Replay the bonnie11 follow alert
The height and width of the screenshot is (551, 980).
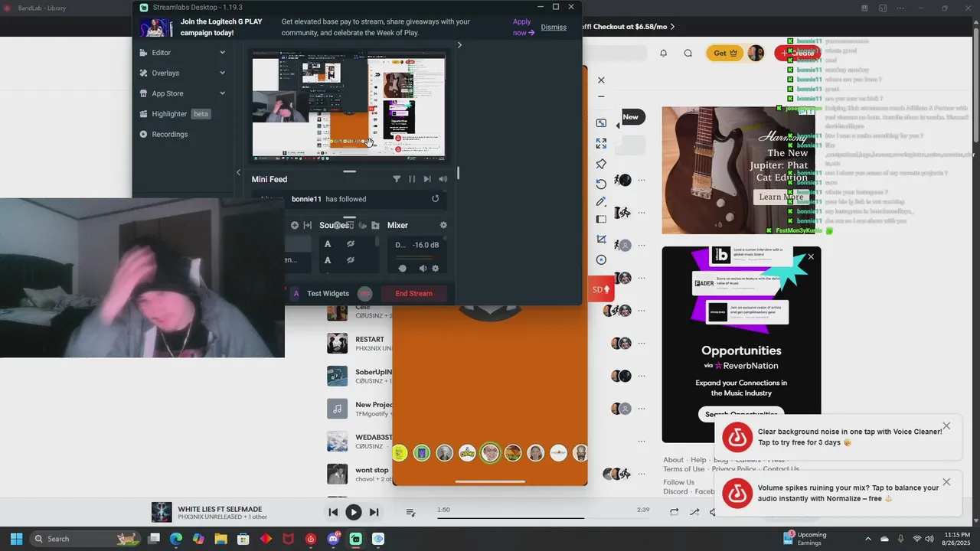[435, 199]
